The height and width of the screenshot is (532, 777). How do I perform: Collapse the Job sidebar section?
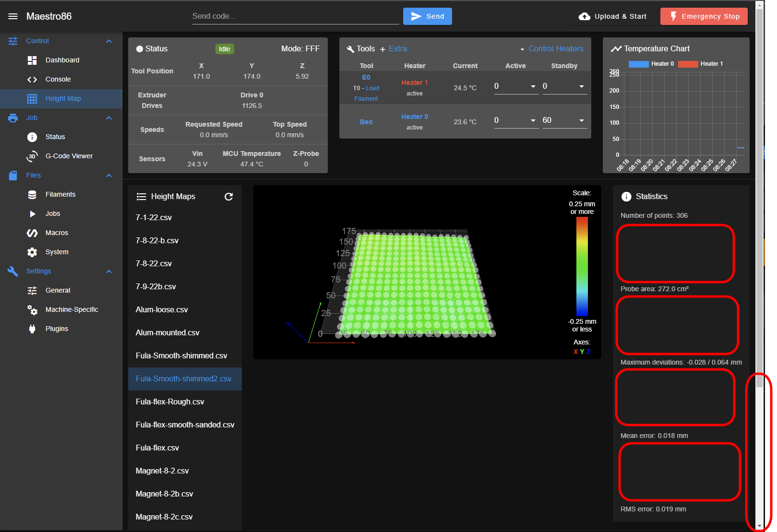(109, 118)
